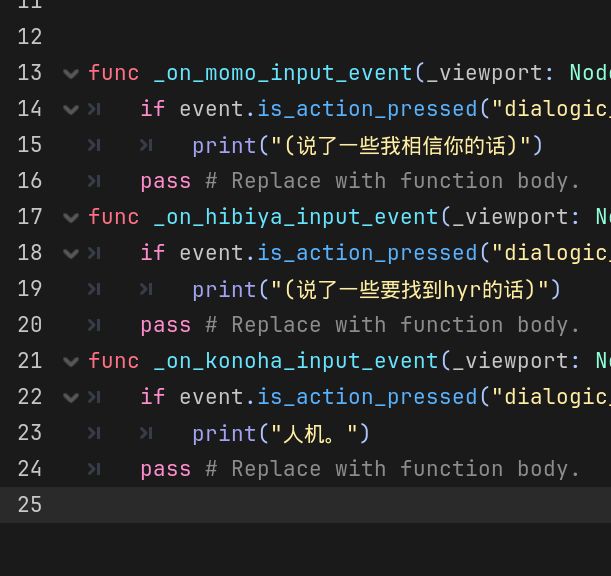Place cursor in _on_konoha_input_event name
This screenshot has height=576, width=611.
296,361
